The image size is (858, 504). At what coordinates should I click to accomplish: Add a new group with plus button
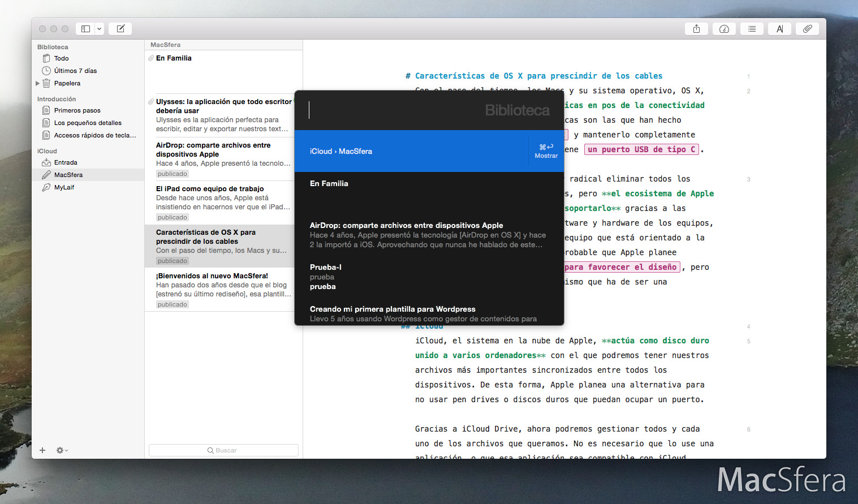pos(42,450)
